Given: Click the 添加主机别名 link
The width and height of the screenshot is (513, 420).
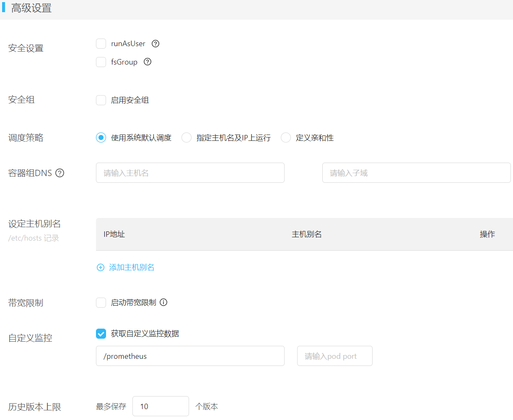Looking at the screenshot, I should pos(132,267).
